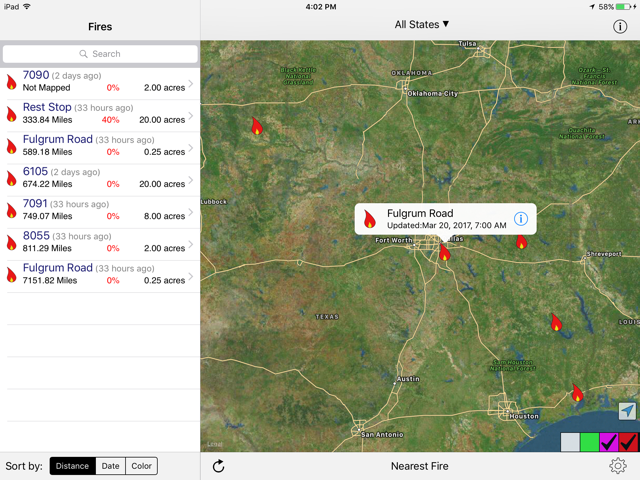
Task: Select fire marker near Dallas under callout
Action: click(444, 252)
